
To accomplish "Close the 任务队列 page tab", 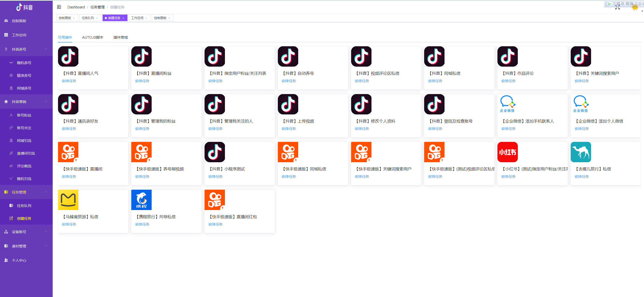I will [97, 18].
